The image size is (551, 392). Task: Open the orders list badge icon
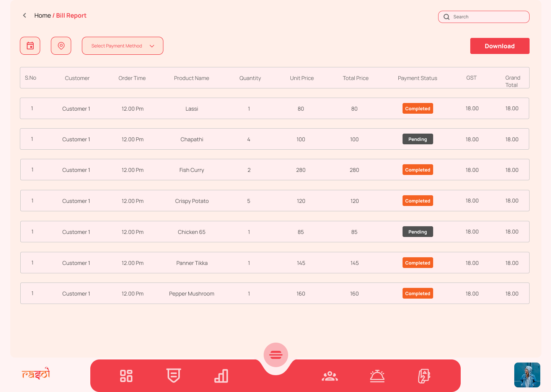click(174, 376)
